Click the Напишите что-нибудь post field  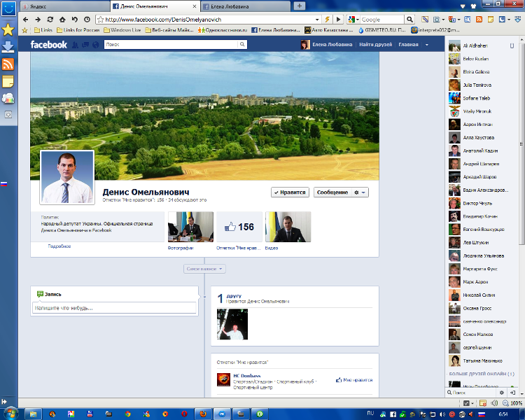[114, 308]
